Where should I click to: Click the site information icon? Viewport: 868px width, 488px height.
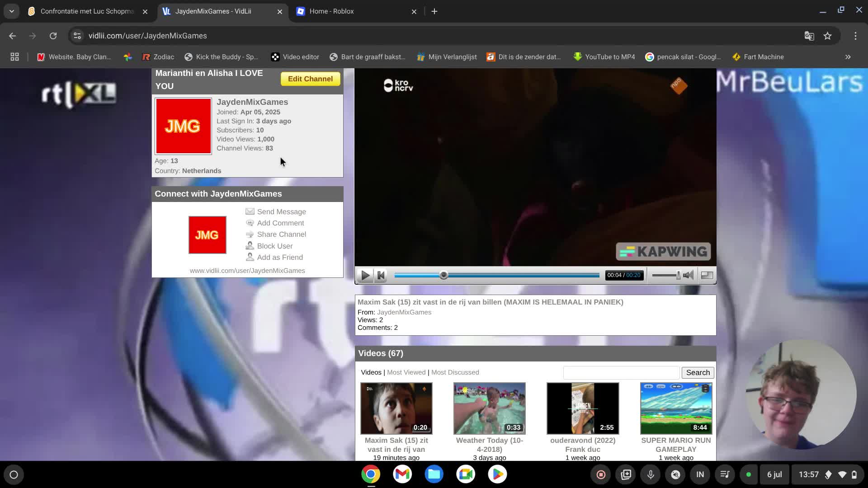77,36
